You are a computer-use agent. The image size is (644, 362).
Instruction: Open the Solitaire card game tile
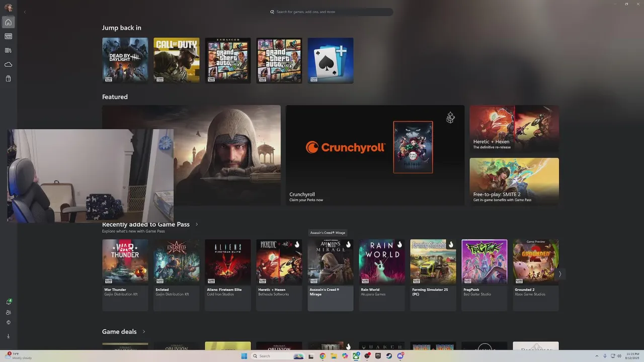pyautogui.click(x=331, y=60)
